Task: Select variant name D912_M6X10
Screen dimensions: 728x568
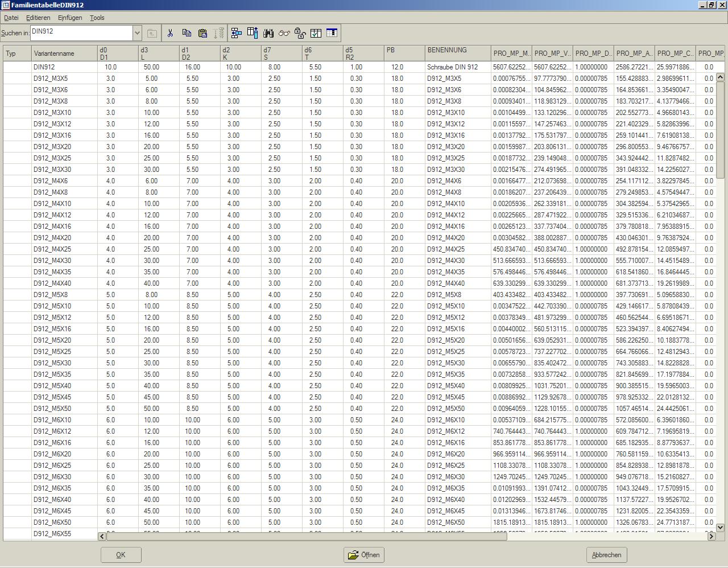Action: click(x=52, y=420)
